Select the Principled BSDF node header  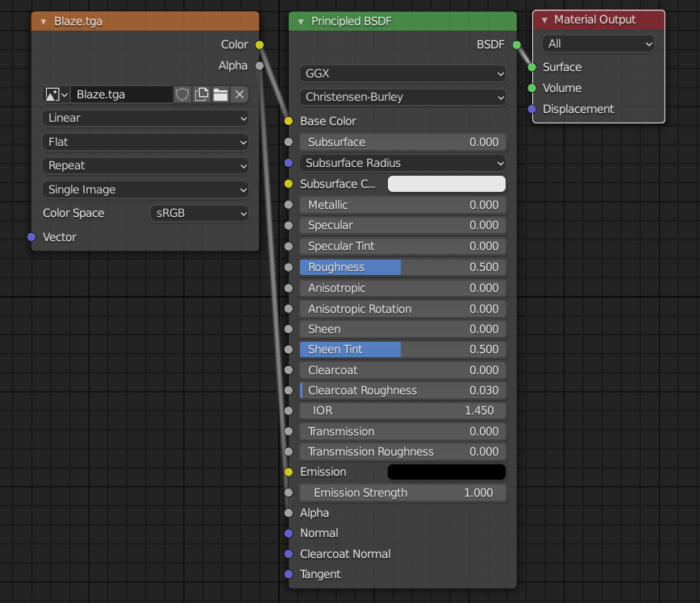click(x=402, y=22)
